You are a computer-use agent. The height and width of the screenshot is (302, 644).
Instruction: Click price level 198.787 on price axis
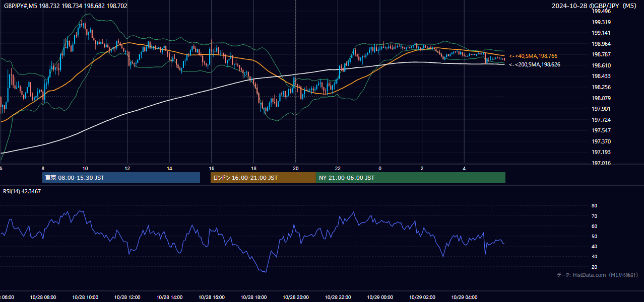click(x=601, y=54)
